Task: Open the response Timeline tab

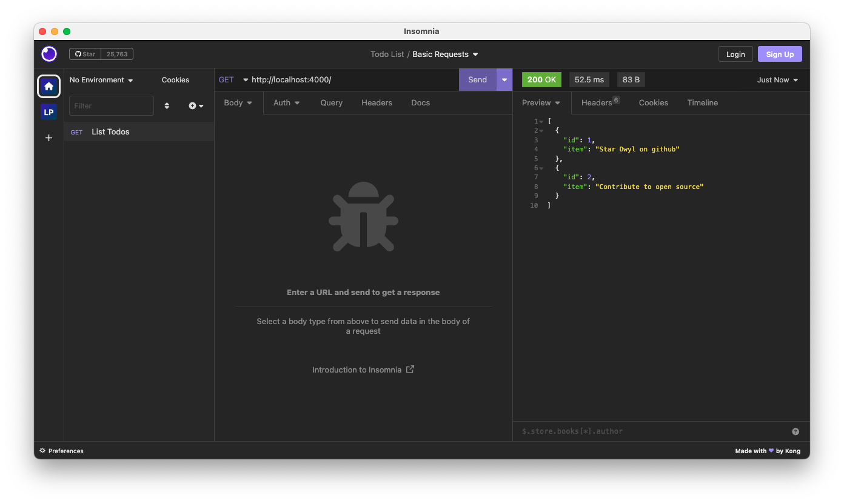Action: (x=702, y=103)
